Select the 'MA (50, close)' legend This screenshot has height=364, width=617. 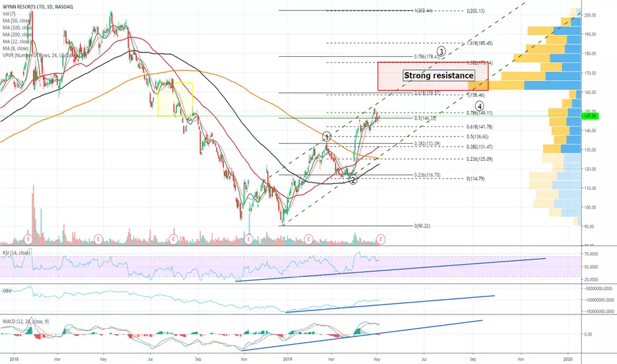tap(17, 21)
